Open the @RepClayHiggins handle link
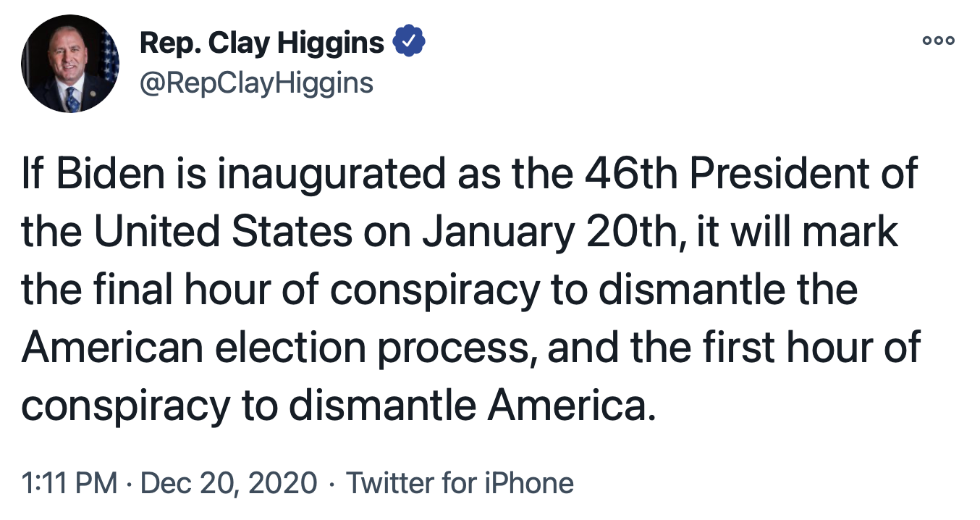This screenshot has width=980, height=520. (256, 83)
